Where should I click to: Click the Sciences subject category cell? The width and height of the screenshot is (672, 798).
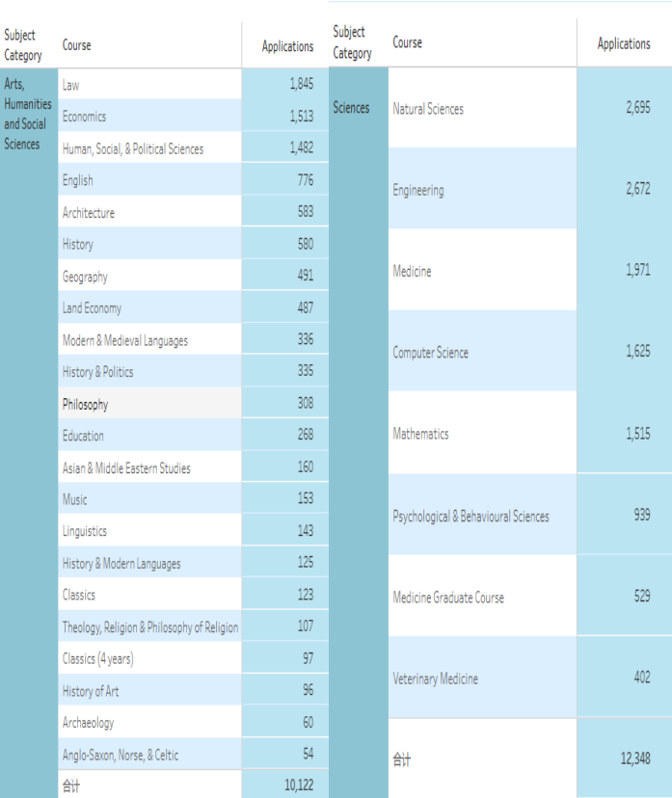click(x=351, y=108)
